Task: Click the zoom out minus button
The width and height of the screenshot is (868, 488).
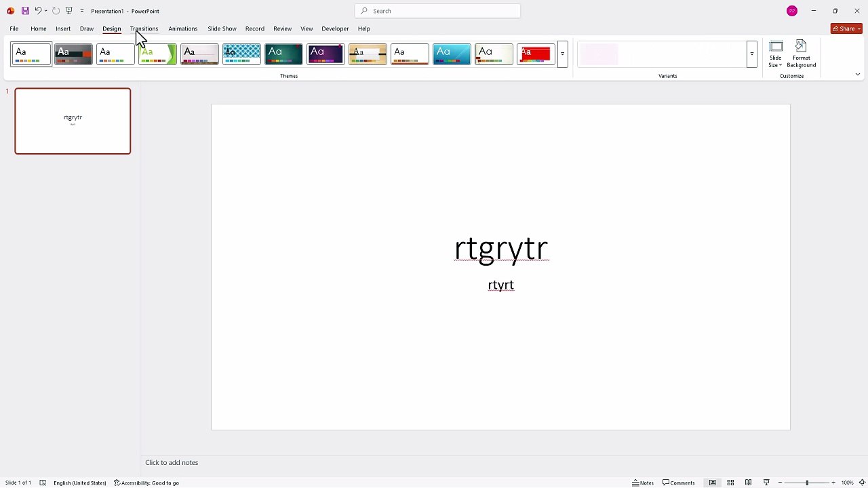Action: click(x=780, y=483)
